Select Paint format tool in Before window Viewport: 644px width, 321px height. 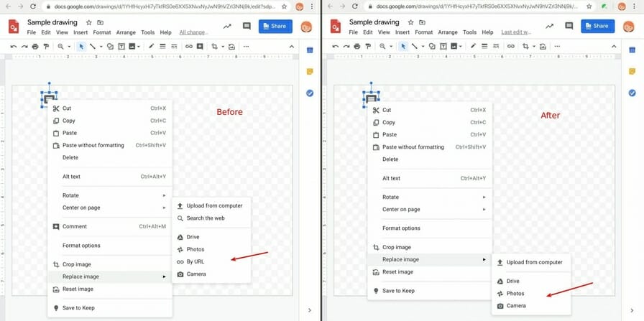tap(46, 47)
